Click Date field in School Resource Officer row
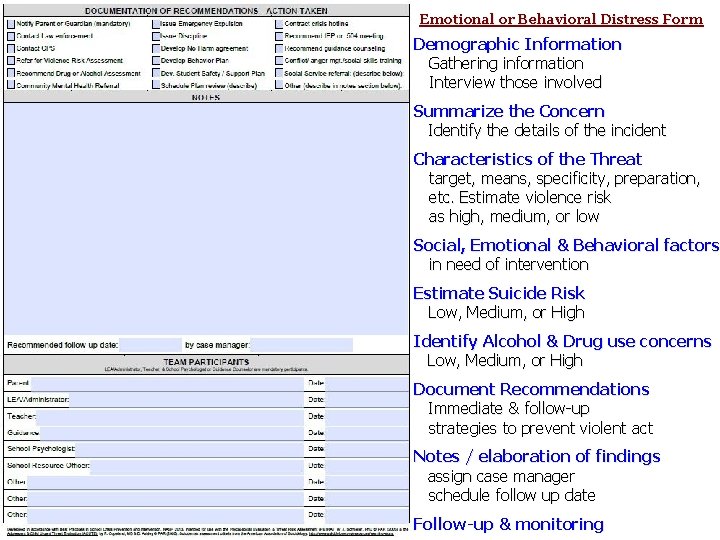The height and width of the screenshot is (540, 720). coord(367,465)
